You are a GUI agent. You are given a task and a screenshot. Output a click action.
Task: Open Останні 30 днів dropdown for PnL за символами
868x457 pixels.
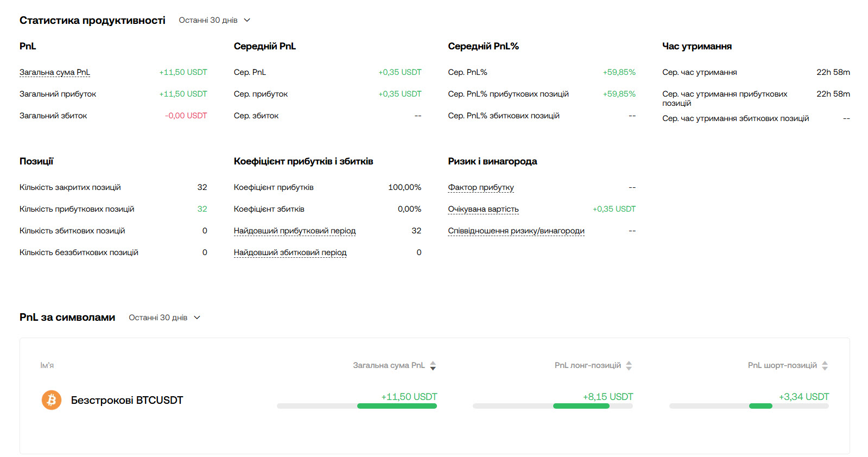pos(164,318)
